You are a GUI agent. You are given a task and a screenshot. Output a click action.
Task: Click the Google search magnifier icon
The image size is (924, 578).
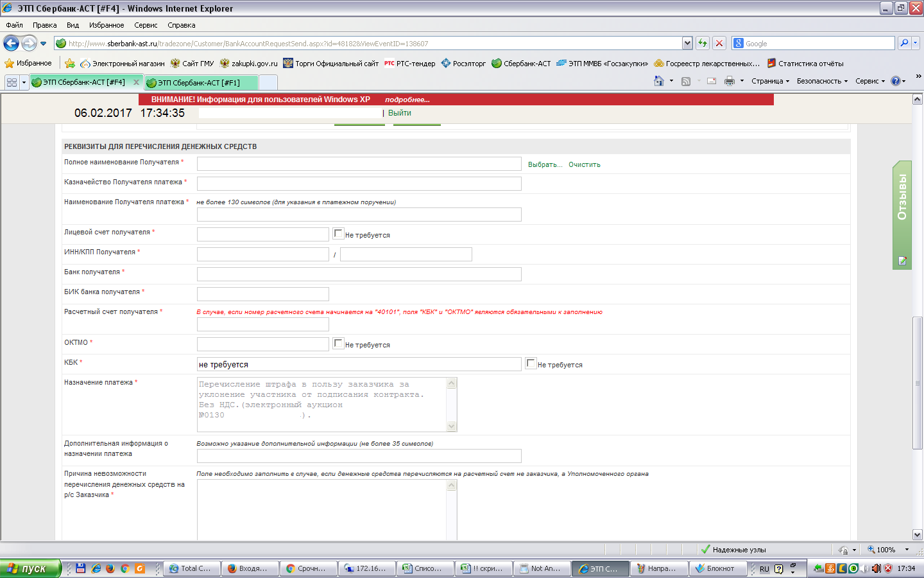[904, 43]
